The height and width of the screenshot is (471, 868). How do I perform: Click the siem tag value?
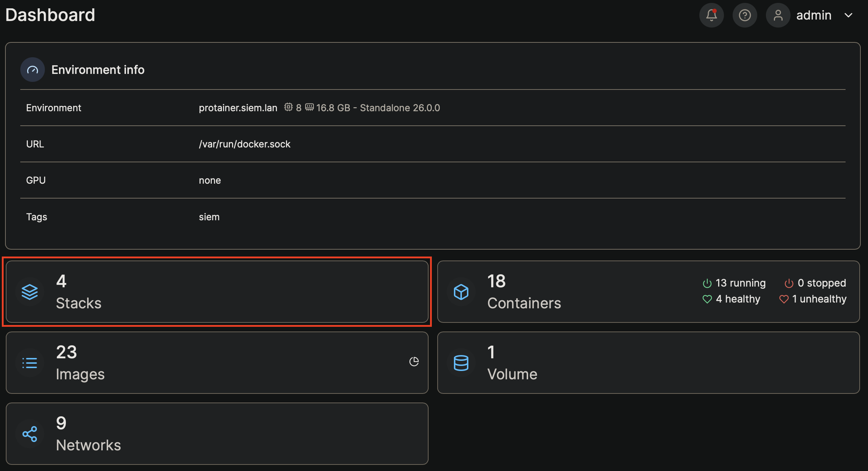click(209, 217)
